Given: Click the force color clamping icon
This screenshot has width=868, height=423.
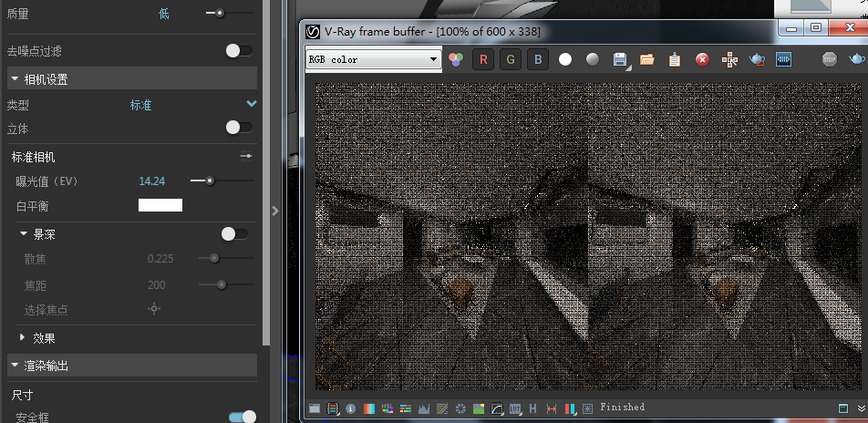Looking at the screenshot, I should click(333, 408).
